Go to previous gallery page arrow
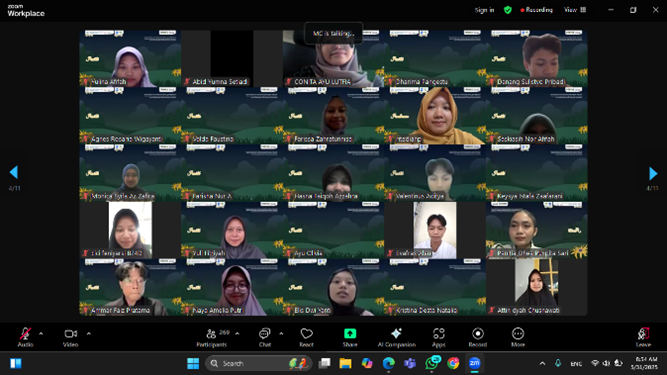This screenshot has width=667, height=375. point(14,172)
